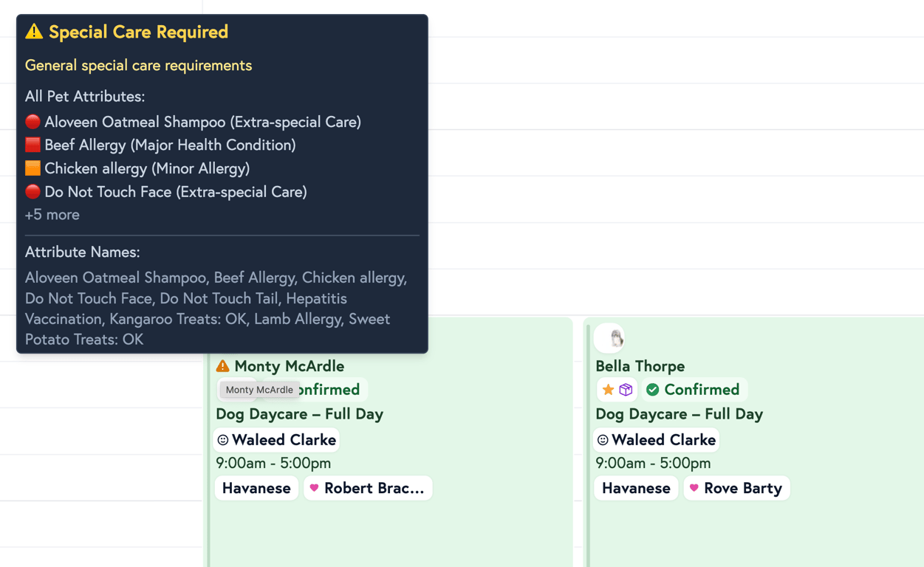Click the red circle beside Aloveen Oatmeal Shampoo
924x567 pixels.
click(32, 122)
